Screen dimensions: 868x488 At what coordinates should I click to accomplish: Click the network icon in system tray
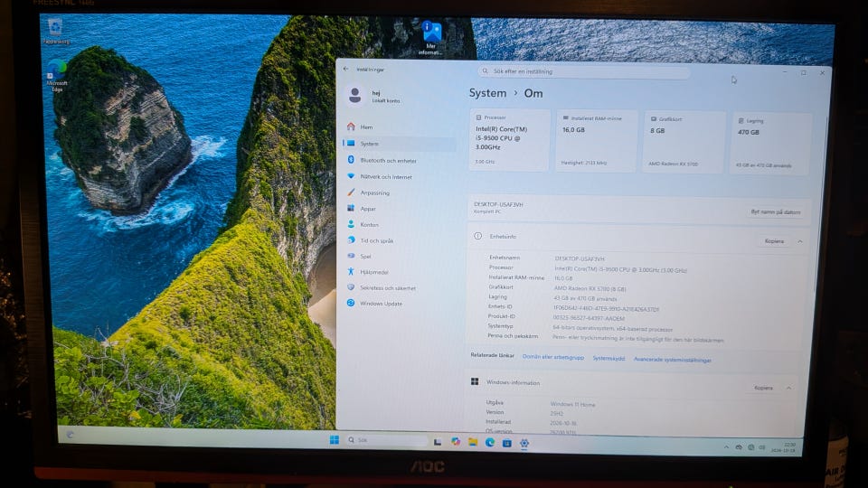point(750,447)
